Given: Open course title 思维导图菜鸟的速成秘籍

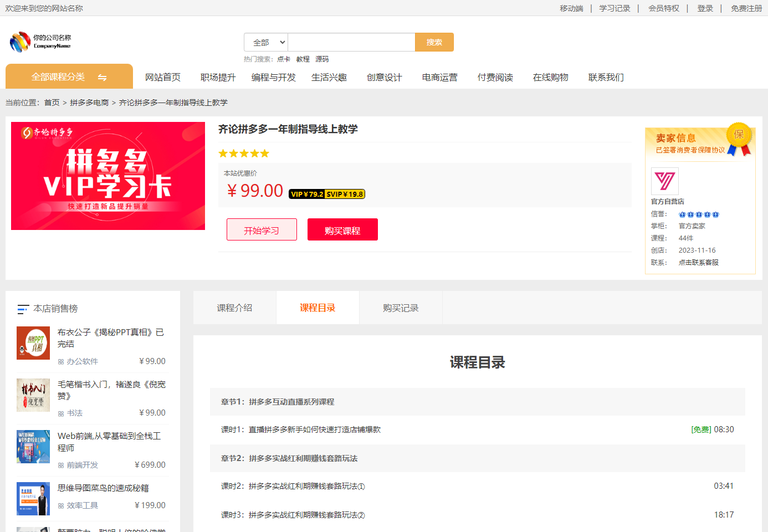Looking at the screenshot, I should (103, 488).
